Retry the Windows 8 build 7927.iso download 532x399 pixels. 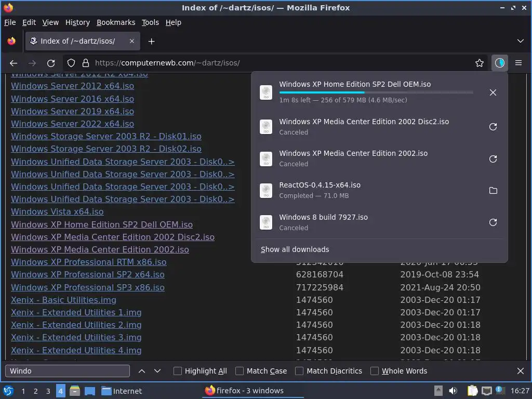click(x=493, y=222)
